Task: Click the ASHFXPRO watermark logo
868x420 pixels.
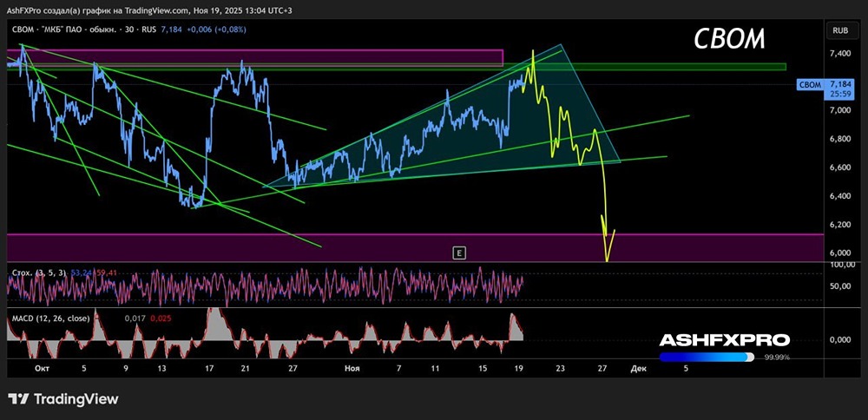Action: coord(725,340)
